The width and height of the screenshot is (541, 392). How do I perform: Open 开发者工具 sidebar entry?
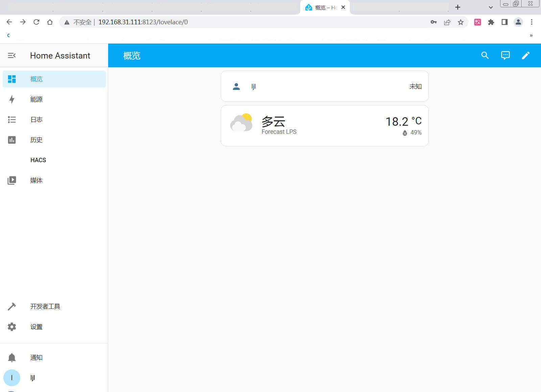click(54, 307)
